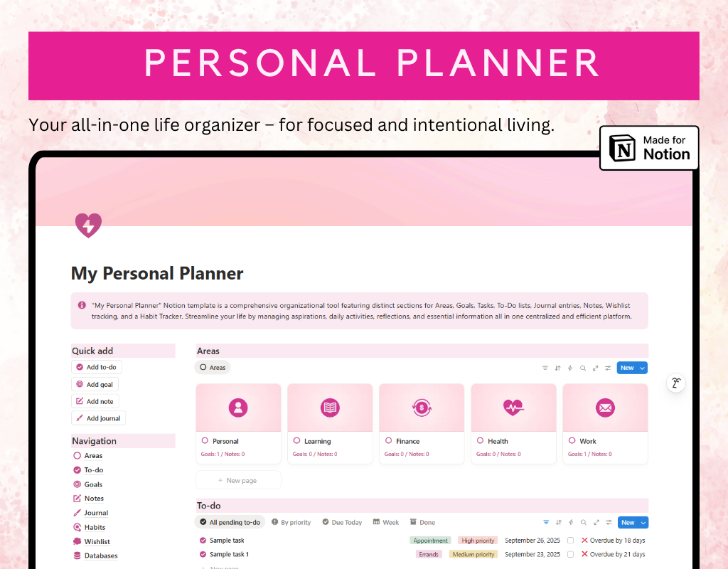Click the Add to-do button

(x=97, y=367)
